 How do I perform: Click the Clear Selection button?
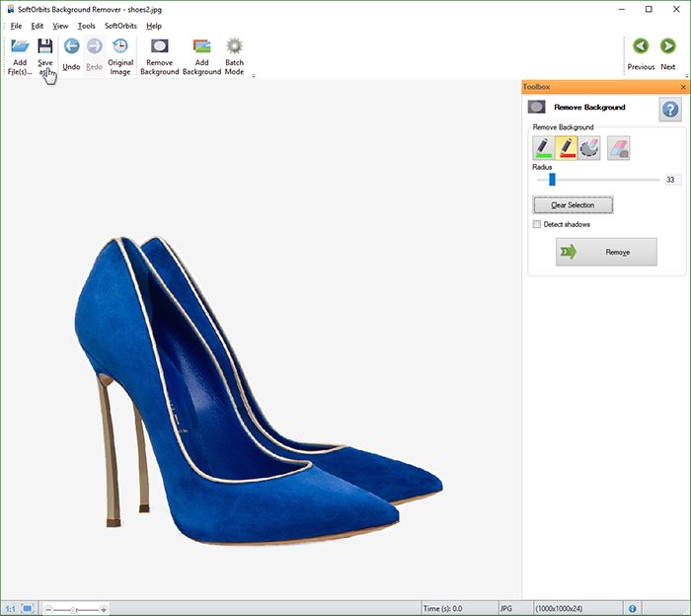573,205
